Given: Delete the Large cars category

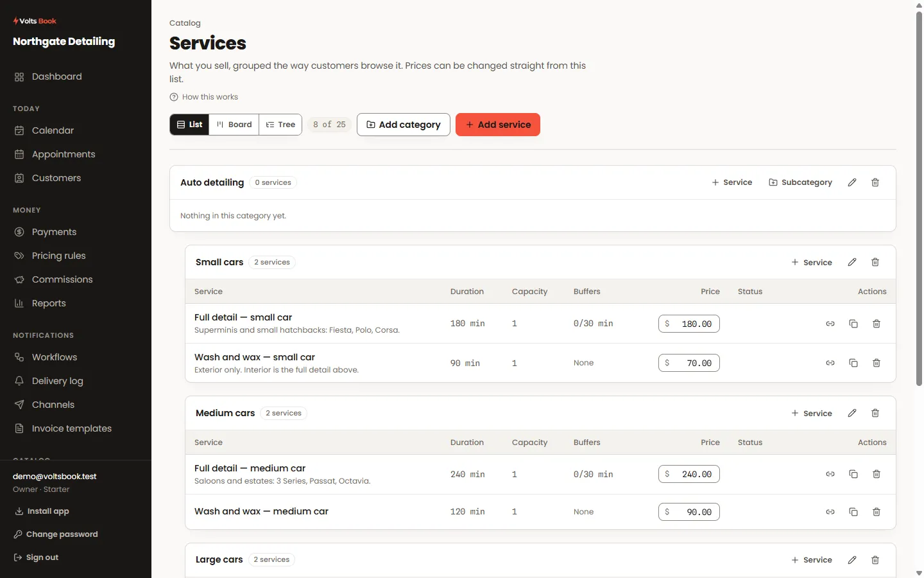Looking at the screenshot, I should (x=875, y=560).
